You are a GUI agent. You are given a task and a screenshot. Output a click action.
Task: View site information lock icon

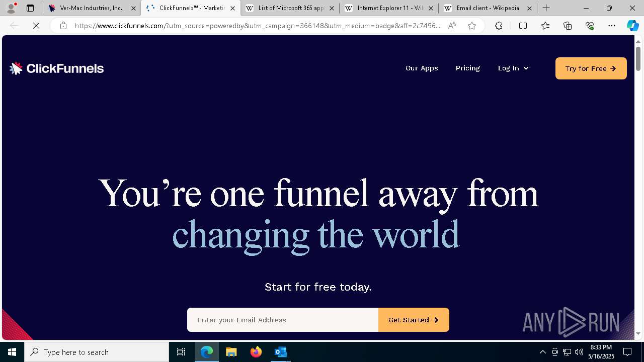[x=63, y=26]
